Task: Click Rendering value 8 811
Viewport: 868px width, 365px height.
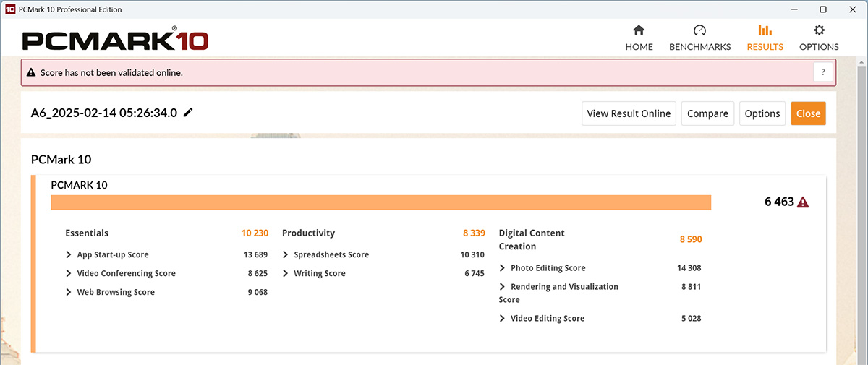Action: pos(691,287)
